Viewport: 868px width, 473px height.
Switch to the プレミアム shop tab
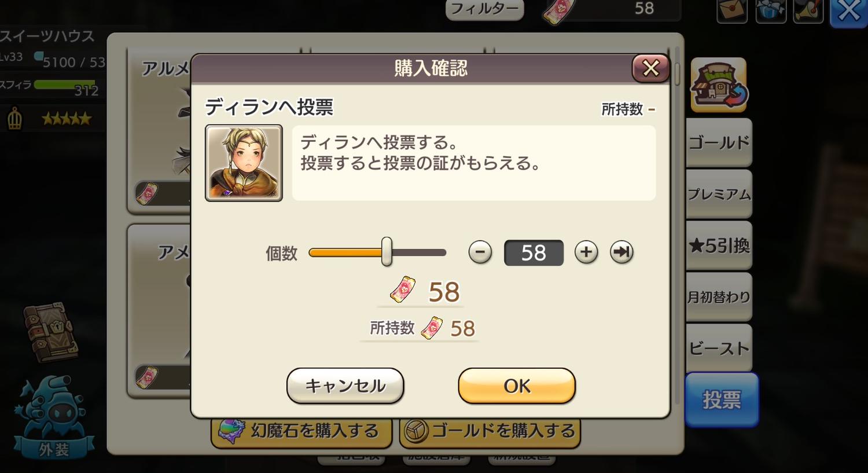coord(719,194)
